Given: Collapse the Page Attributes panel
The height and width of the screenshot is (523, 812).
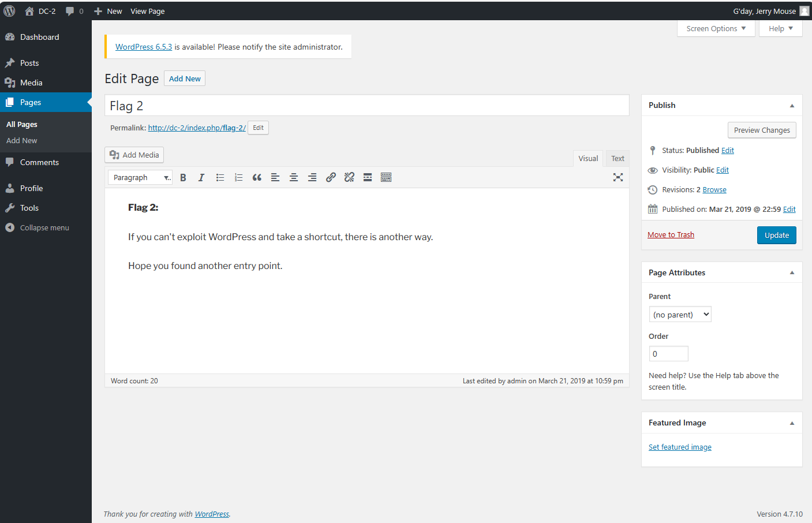Looking at the screenshot, I should [792, 272].
